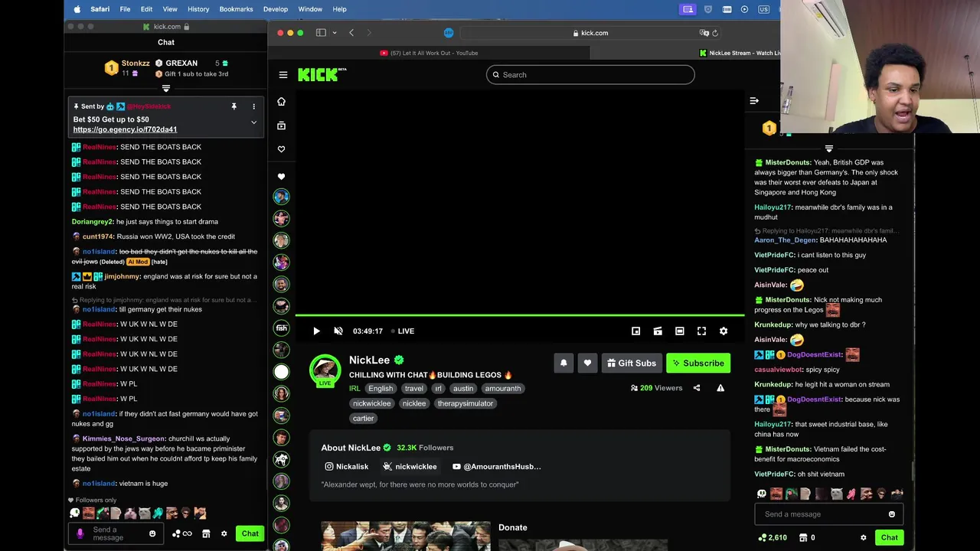Open the go.egency.io pinned link
The image size is (980, 551).
tap(125, 129)
